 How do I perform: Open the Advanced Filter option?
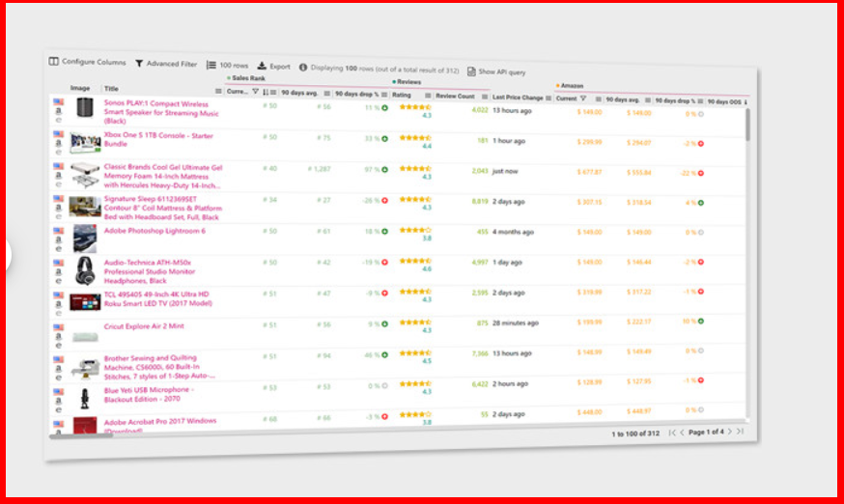pyautogui.click(x=166, y=64)
